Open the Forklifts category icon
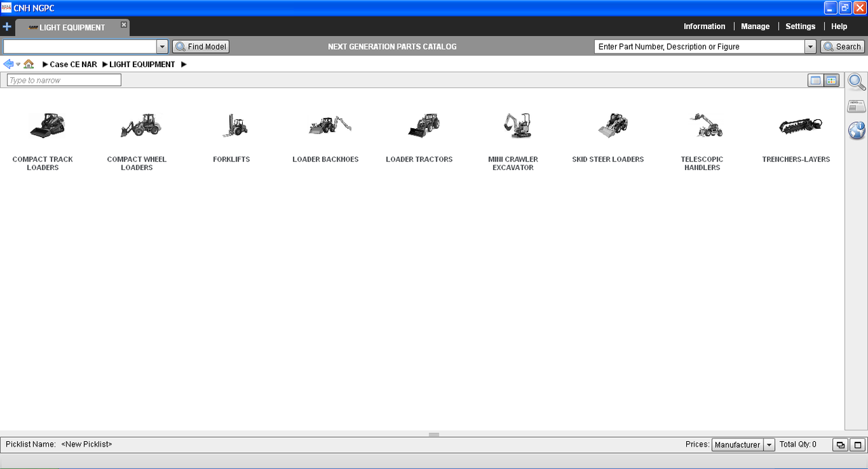Screen dimensions: 868x469 (x=235, y=125)
